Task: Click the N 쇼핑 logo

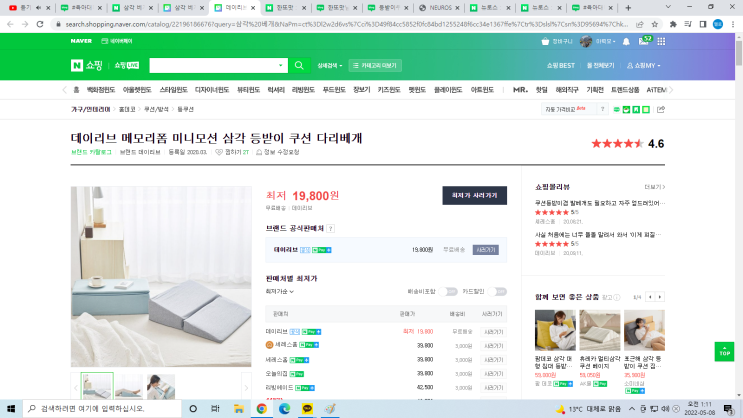Action: (87, 65)
